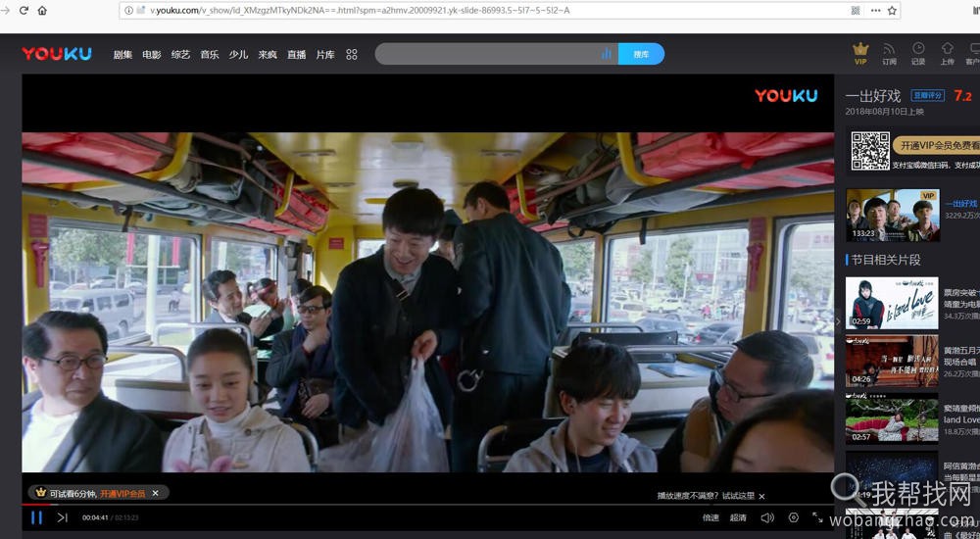Click the 开通VIP会员免费看 gold button

pyautogui.click(x=936, y=145)
